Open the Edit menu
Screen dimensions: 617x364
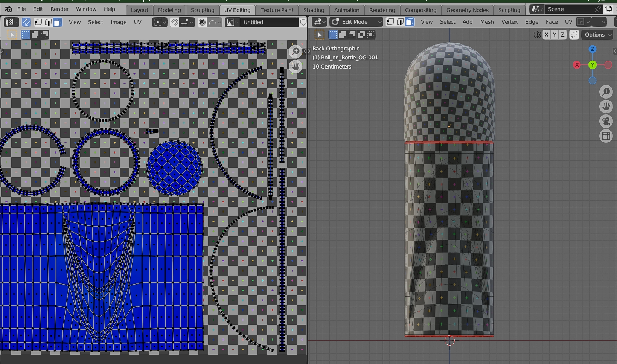click(x=38, y=9)
